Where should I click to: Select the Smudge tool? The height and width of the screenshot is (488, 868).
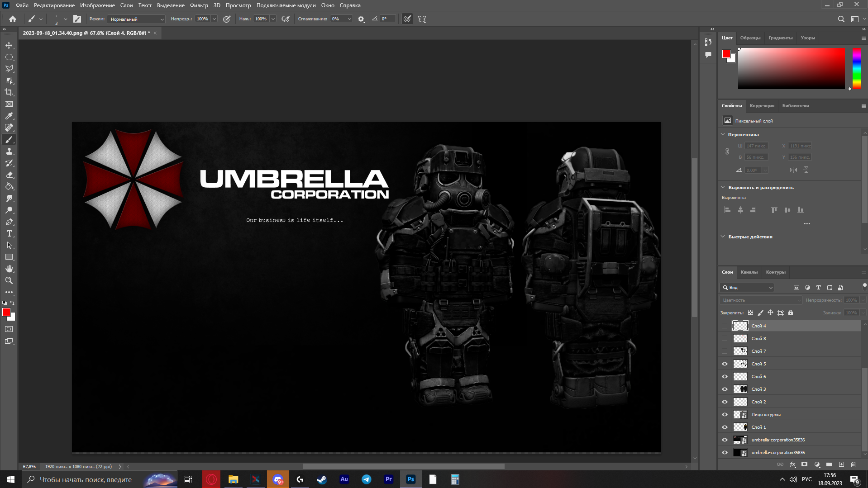(x=9, y=198)
